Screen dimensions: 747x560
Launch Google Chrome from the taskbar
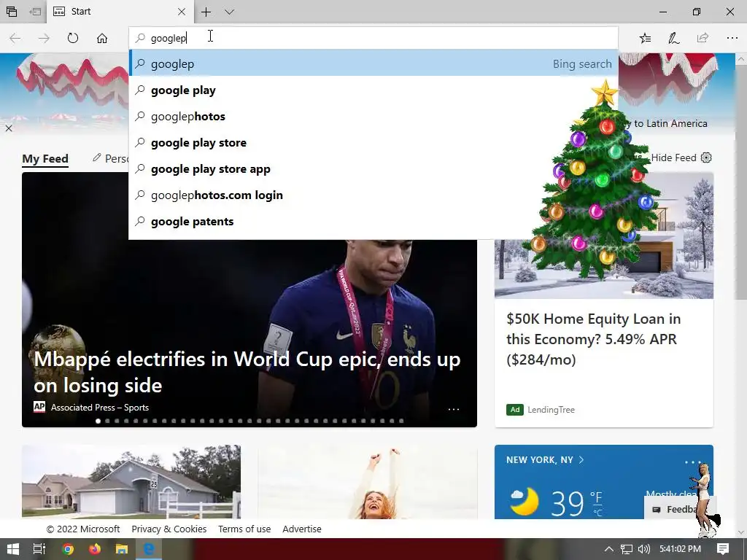[x=68, y=549]
